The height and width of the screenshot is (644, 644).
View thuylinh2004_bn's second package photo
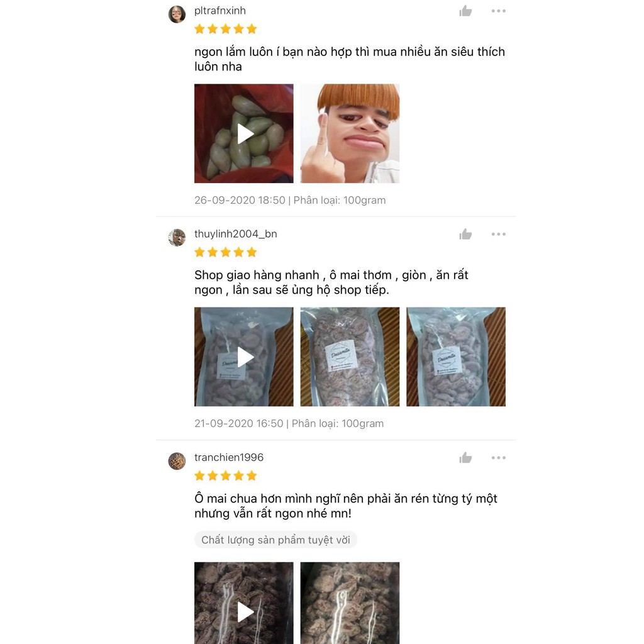coord(350,357)
